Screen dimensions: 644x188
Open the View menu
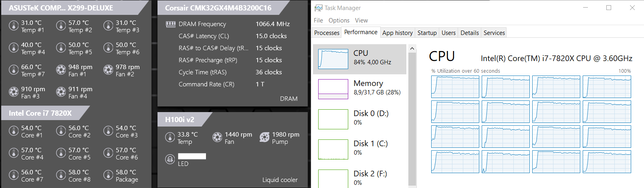point(361,20)
